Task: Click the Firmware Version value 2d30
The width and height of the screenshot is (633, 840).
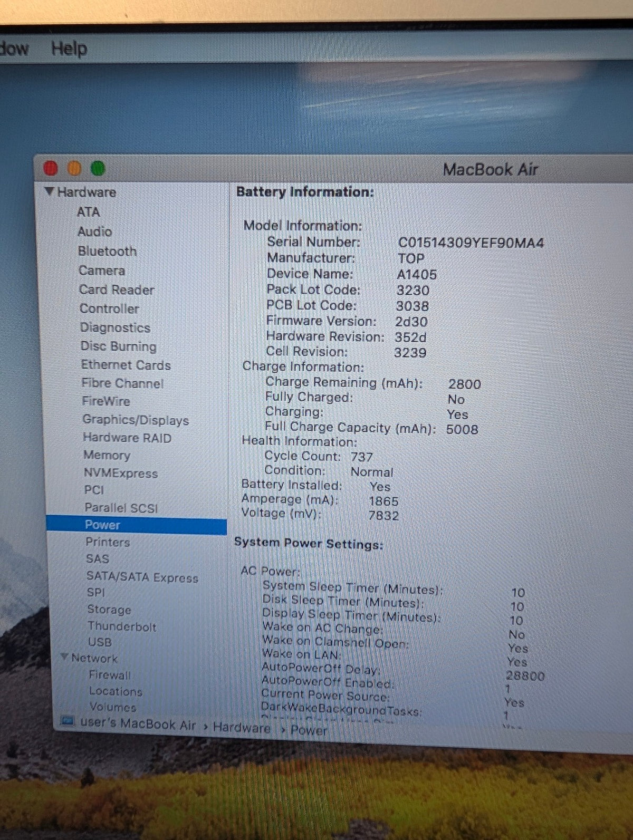Action: coord(411,322)
